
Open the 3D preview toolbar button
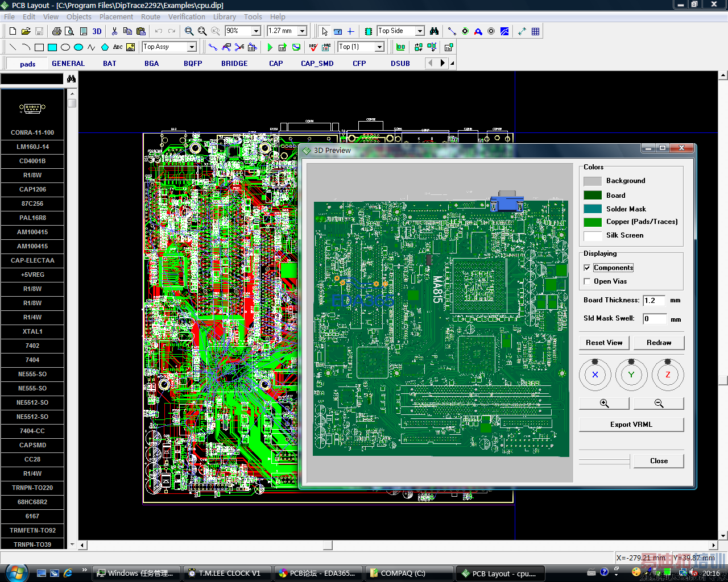coord(97,31)
